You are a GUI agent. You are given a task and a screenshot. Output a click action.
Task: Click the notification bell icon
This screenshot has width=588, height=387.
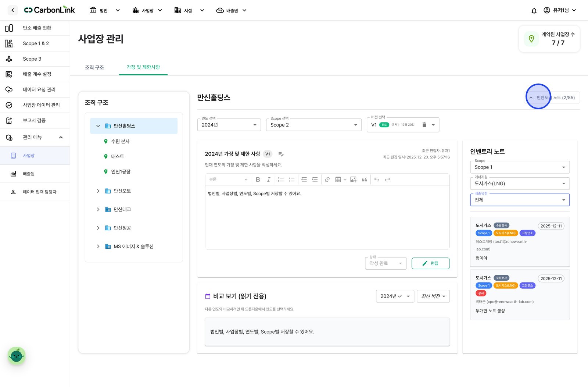tap(534, 11)
